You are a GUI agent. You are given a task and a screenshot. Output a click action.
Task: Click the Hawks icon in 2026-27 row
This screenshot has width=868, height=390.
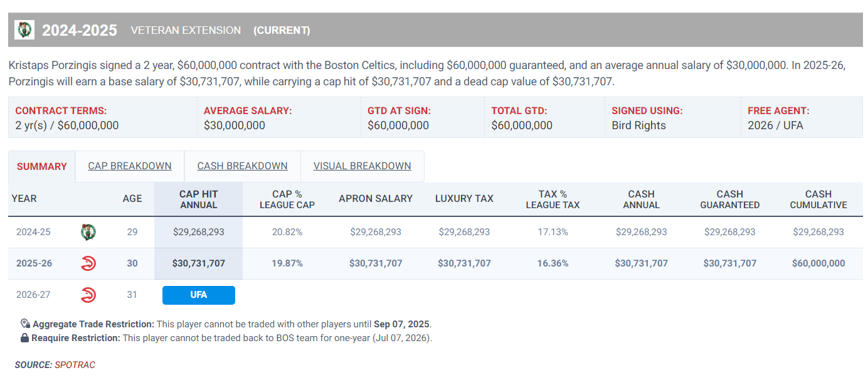(88, 295)
